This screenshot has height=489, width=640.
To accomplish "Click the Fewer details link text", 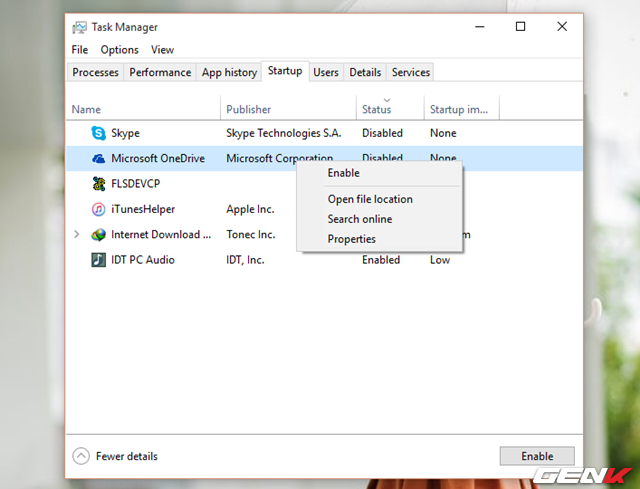I will pyautogui.click(x=127, y=456).
